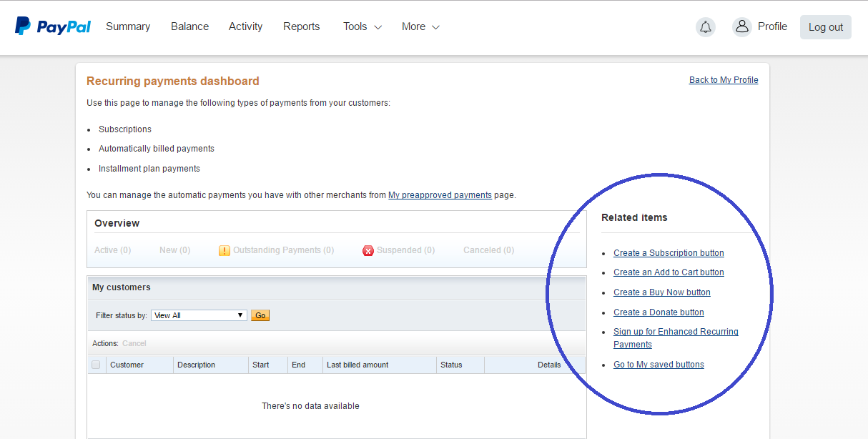Click the Active (0) overview filter
The image size is (868, 439).
click(113, 250)
